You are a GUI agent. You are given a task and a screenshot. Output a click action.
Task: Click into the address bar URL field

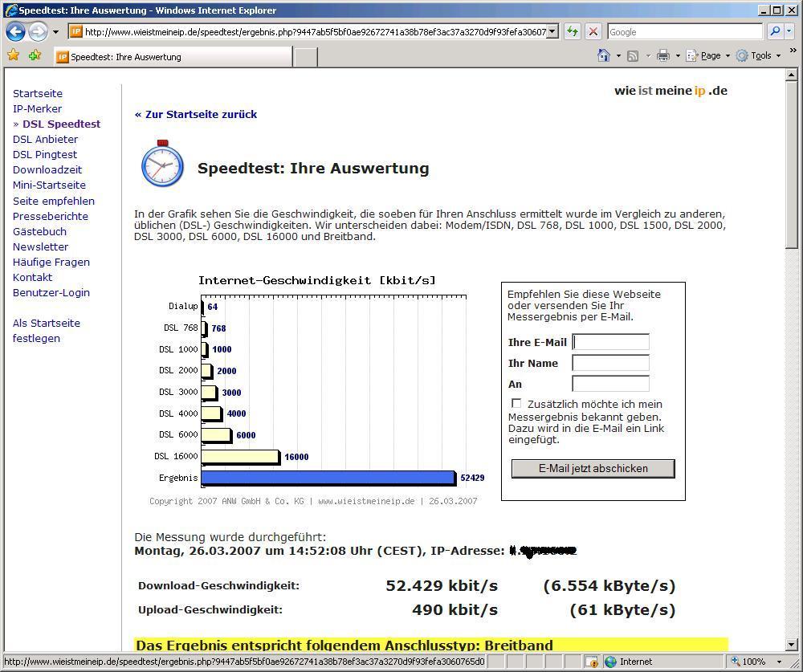coord(315,32)
